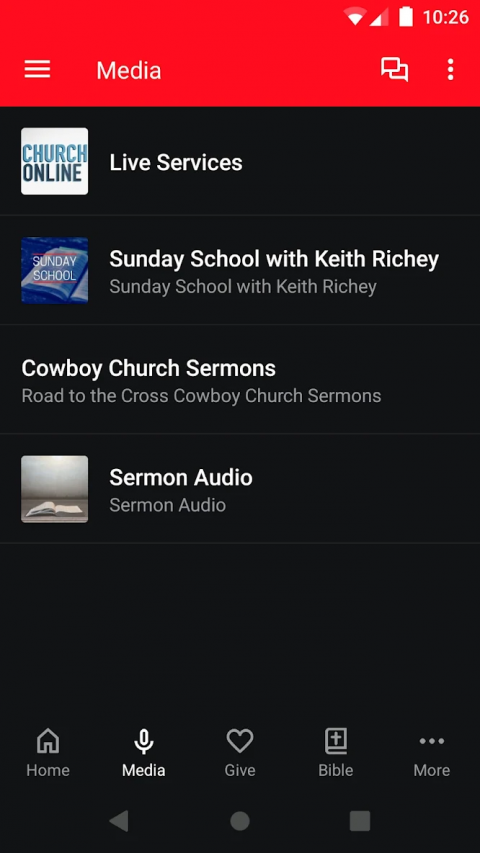Viewport: 480px width, 853px height.
Task: Click the Sunday School thumbnail image
Action: pyautogui.click(x=54, y=270)
